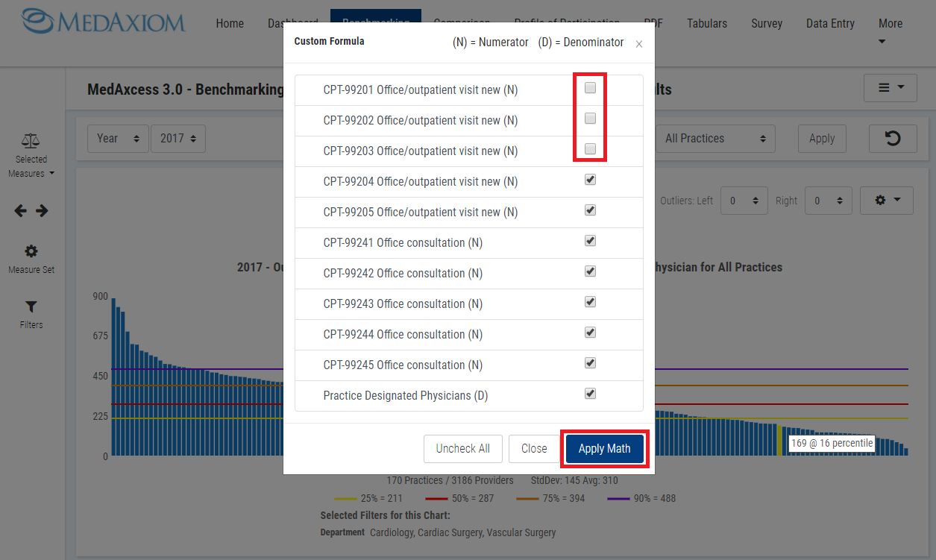The width and height of the screenshot is (936, 560).
Task: Click the left arrow navigation icon
Action: 21,211
